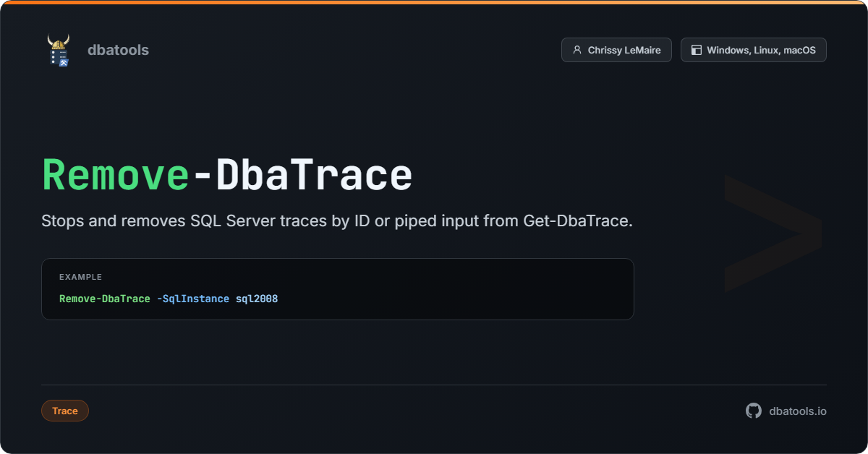The width and height of the screenshot is (868, 454).
Task: Click the description starting with "Stops and removes"
Action: [337, 221]
